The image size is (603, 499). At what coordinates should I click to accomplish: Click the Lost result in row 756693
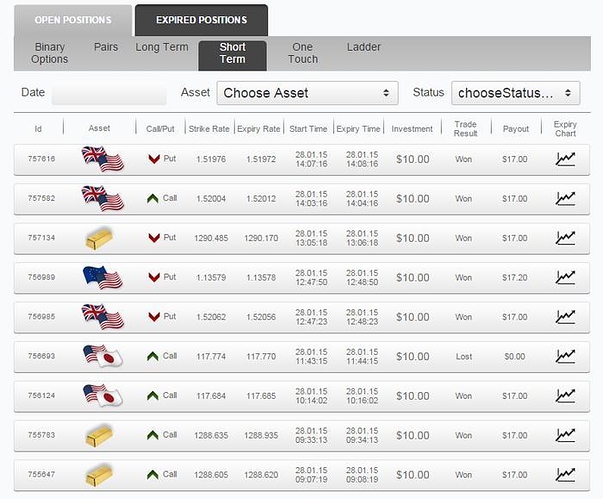464,356
